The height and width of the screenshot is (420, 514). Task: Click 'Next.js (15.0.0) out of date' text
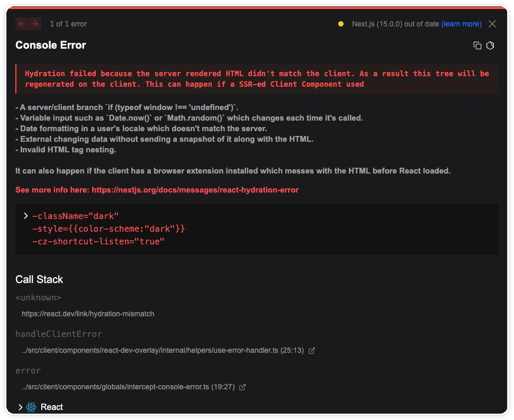click(395, 24)
